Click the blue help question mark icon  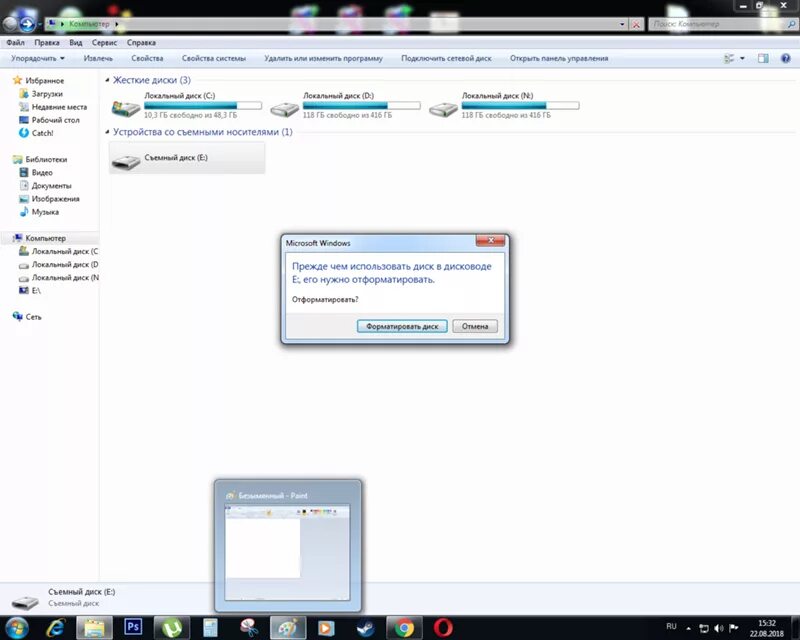[x=786, y=59]
